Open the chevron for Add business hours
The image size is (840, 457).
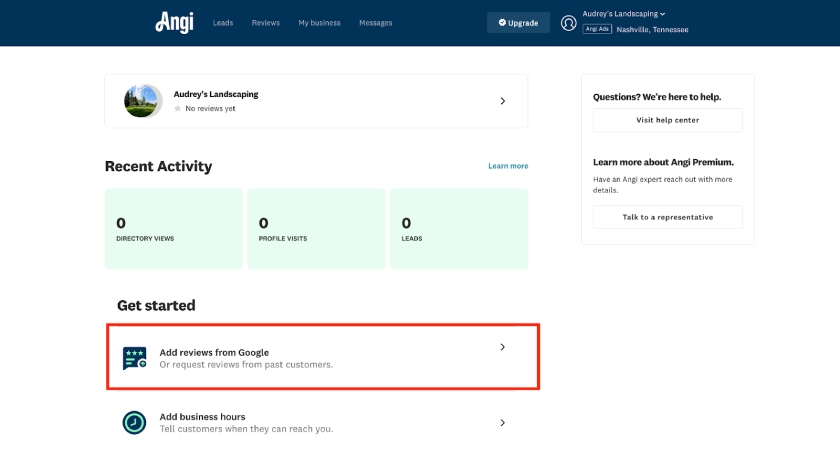(x=502, y=423)
